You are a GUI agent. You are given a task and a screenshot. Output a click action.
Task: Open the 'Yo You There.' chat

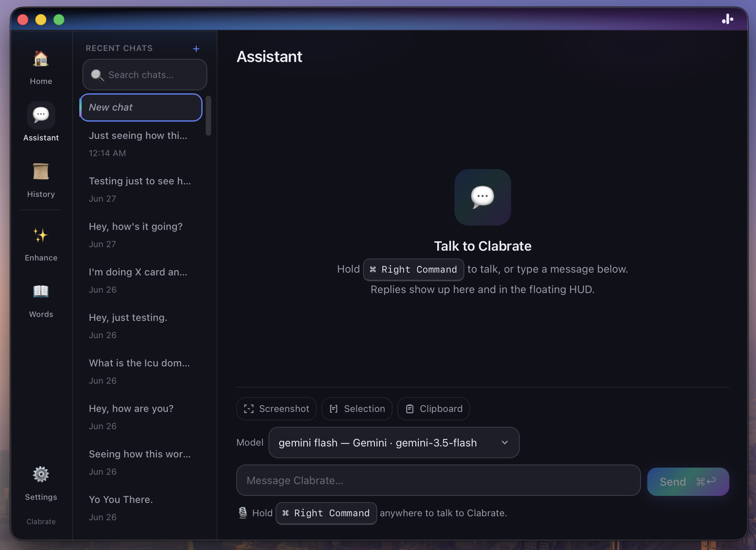tap(141, 508)
